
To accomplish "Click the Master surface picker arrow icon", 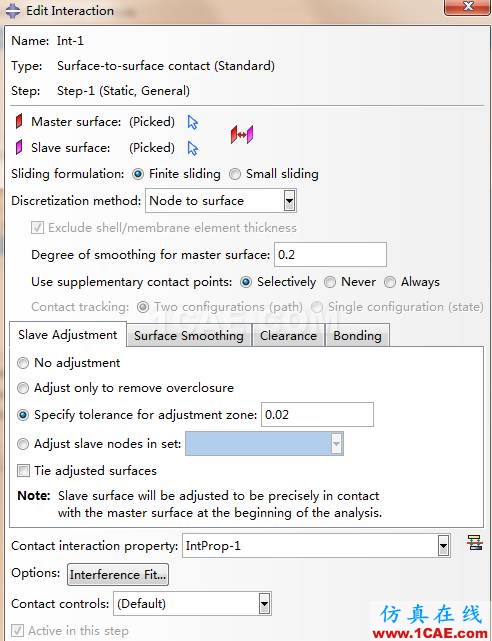I will (192, 122).
